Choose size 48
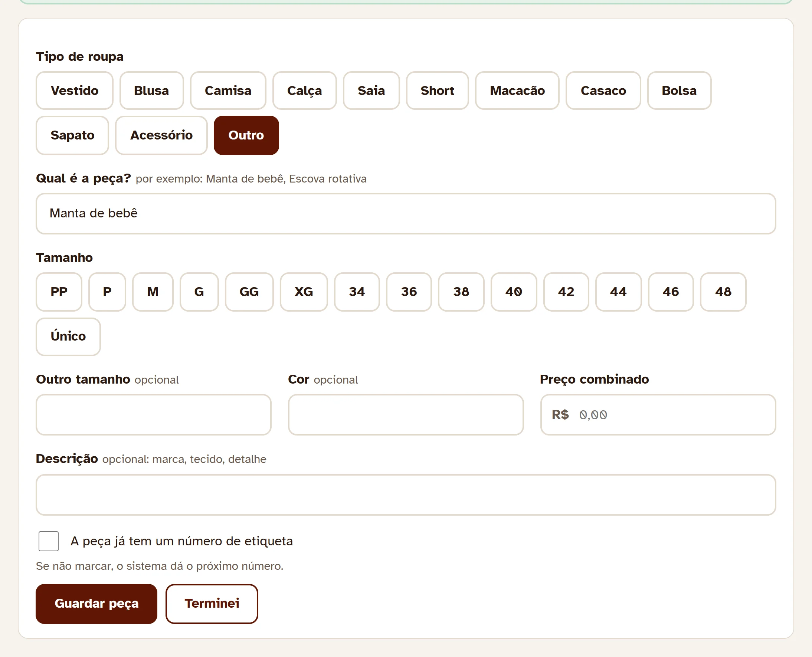 click(723, 292)
